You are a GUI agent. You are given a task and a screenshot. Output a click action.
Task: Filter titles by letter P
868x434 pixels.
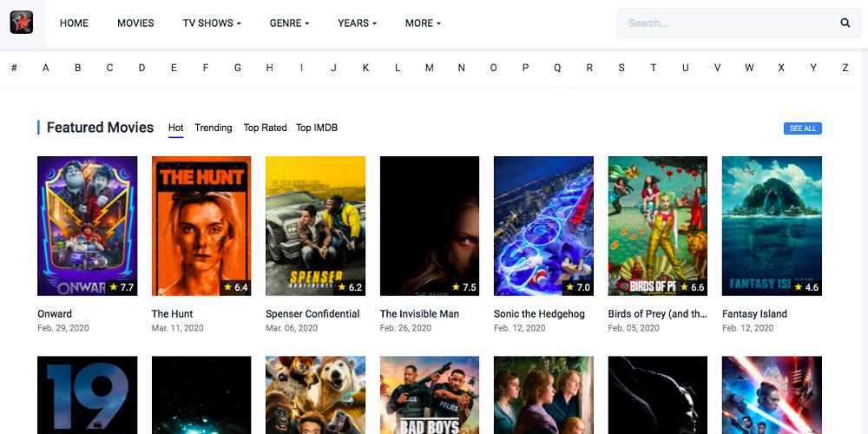[x=525, y=68]
